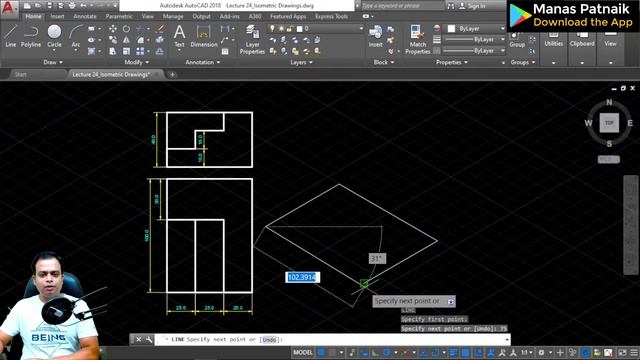Open Layer Properties manager
640x360 pixels.
point(252,39)
